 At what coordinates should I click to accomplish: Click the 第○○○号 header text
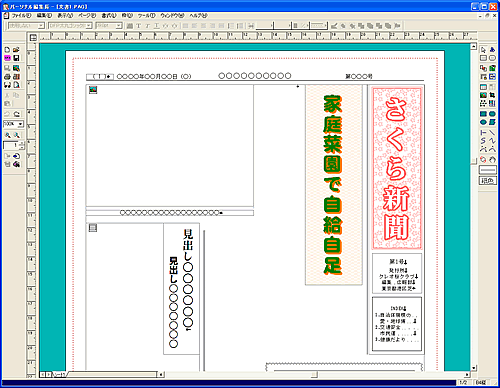(359, 76)
